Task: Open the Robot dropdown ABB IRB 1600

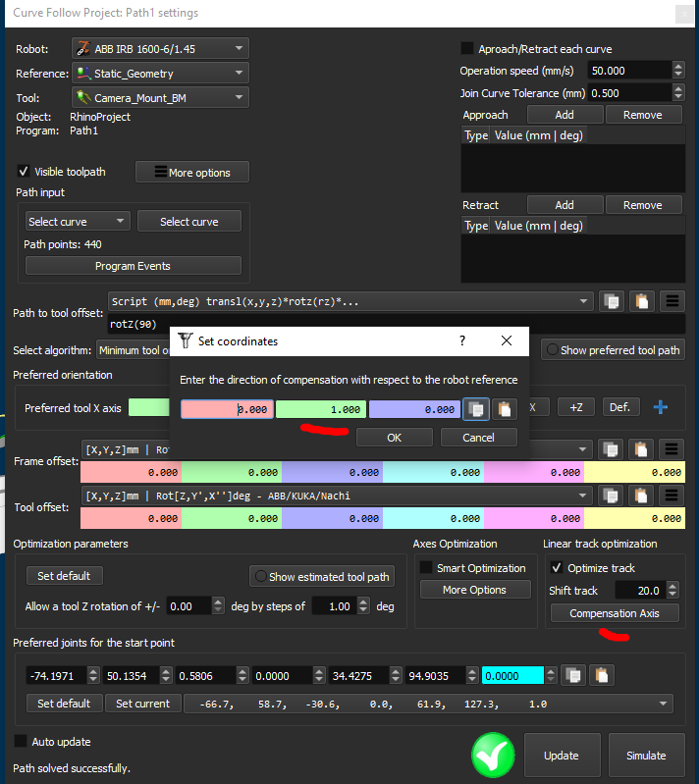Action: pyautogui.click(x=160, y=49)
